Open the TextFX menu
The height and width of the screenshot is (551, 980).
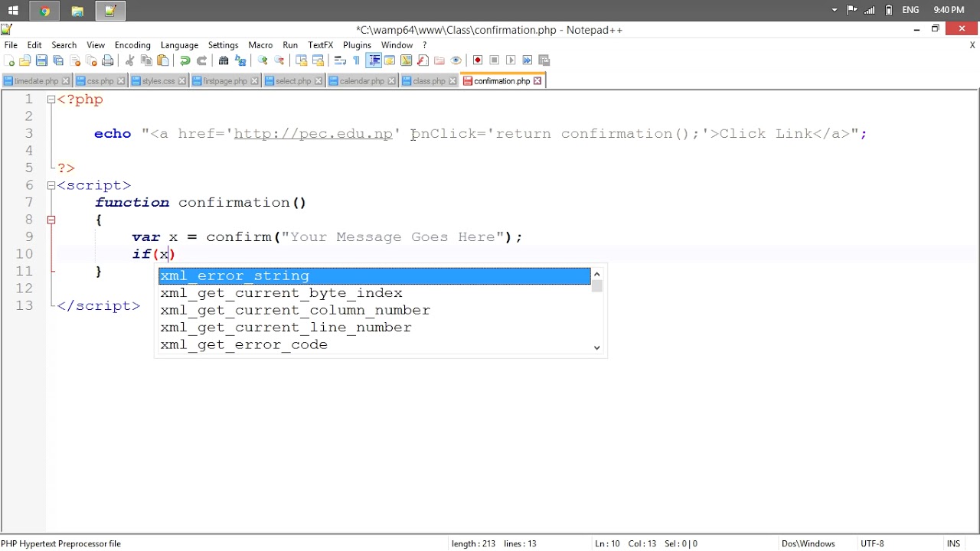coord(320,45)
